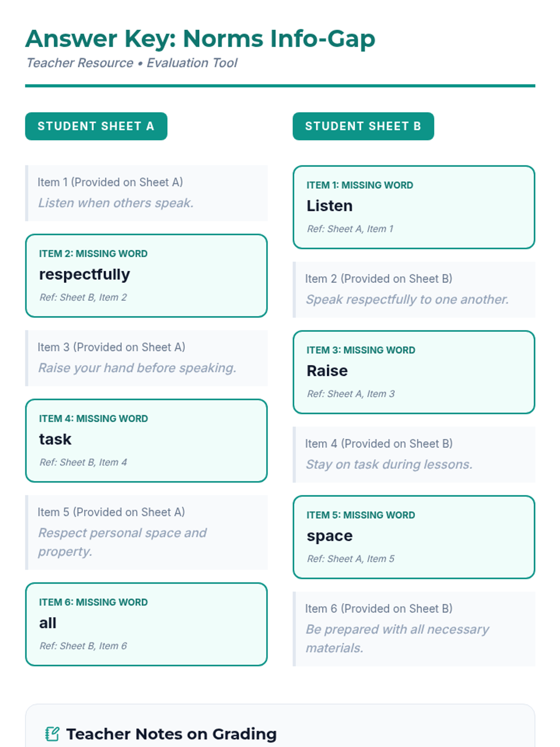Click the Teacher Resource subtitle text
The height and width of the screenshot is (747, 560).
pos(132,63)
